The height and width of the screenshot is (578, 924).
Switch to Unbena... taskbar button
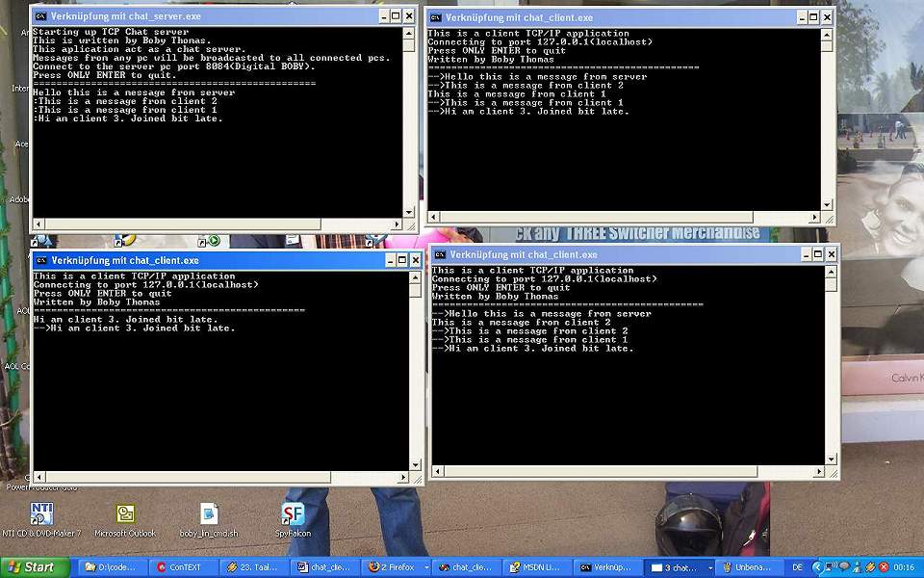(x=749, y=567)
